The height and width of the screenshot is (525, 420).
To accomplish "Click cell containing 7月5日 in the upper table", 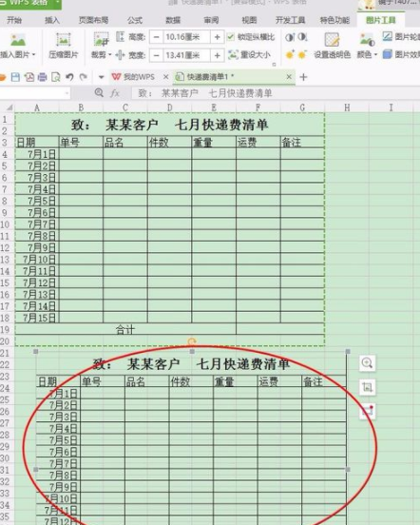I will pos(37,201).
